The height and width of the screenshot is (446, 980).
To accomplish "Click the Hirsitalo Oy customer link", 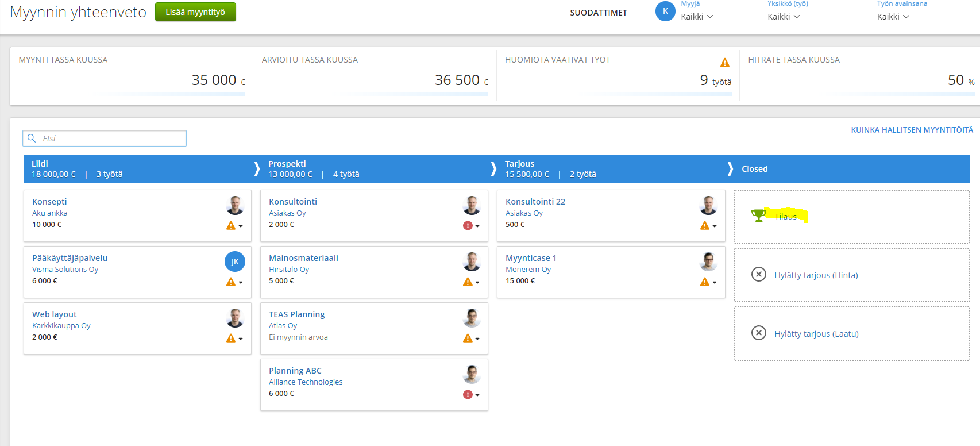I will [x=289, y=270].
